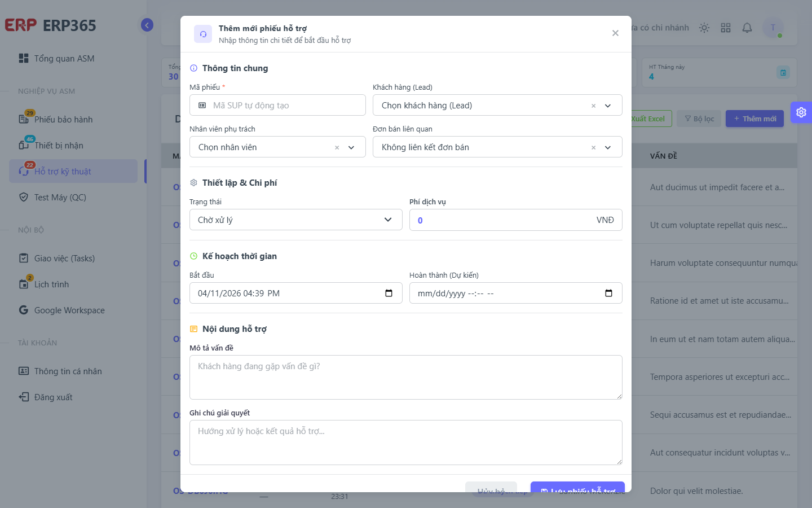Open the Trạng thái Chờ xử lý dropdown
Image resolution: width=812 pixels, height=508 pixels.
point(296,220)
